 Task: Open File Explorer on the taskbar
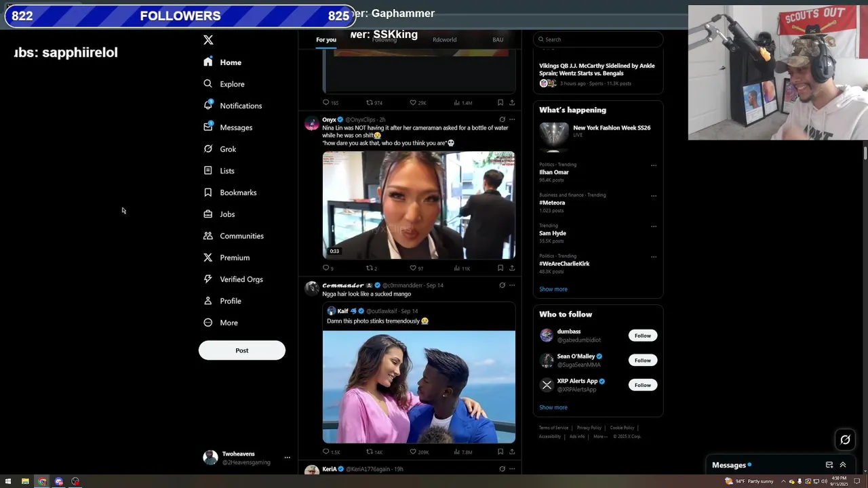25,481
